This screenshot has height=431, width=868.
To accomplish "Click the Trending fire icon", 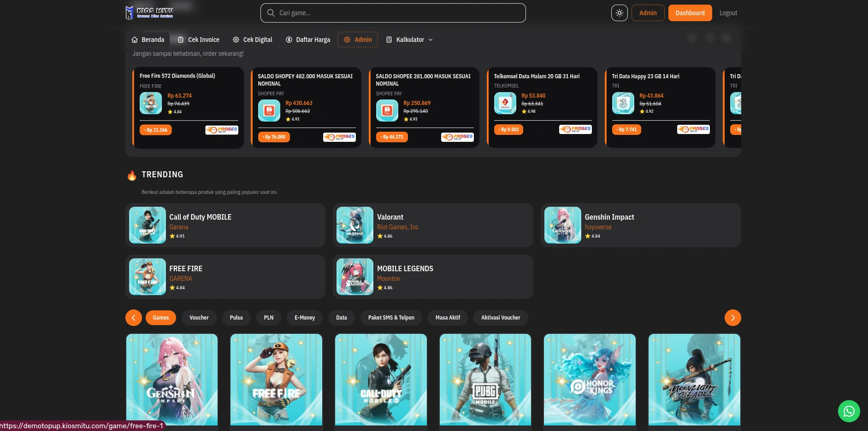I will (132, 175).
